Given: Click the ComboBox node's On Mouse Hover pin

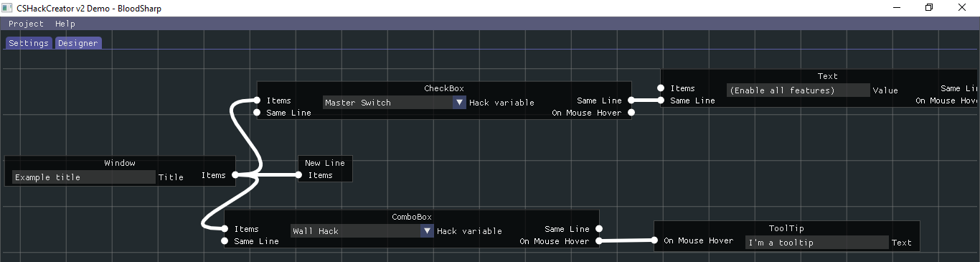Looking at the screenshot, I should coord(599,241).
